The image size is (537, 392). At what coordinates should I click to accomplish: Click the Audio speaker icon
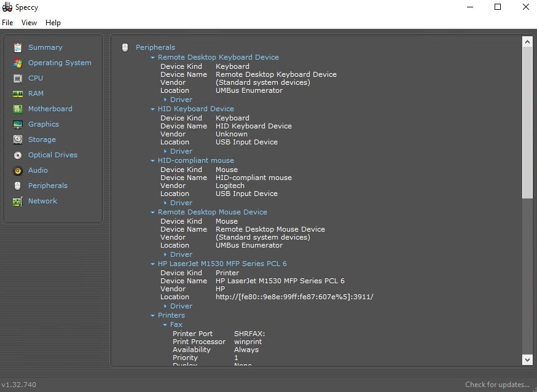pos(18,170)
